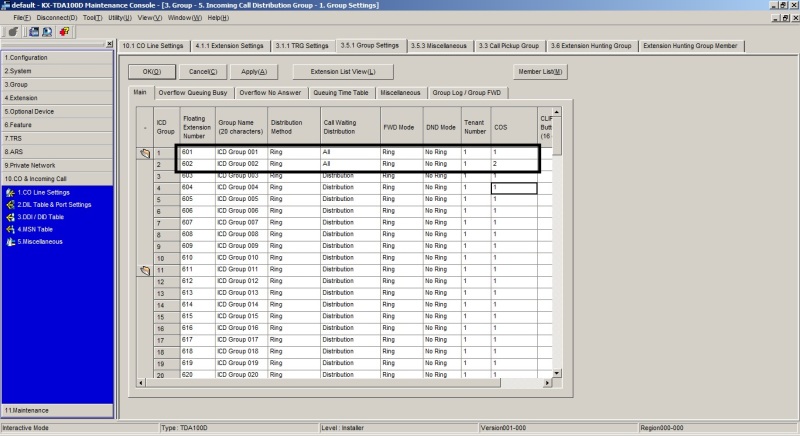
Task: Click the hand marker icon on row 1
Action: (145, 153)
